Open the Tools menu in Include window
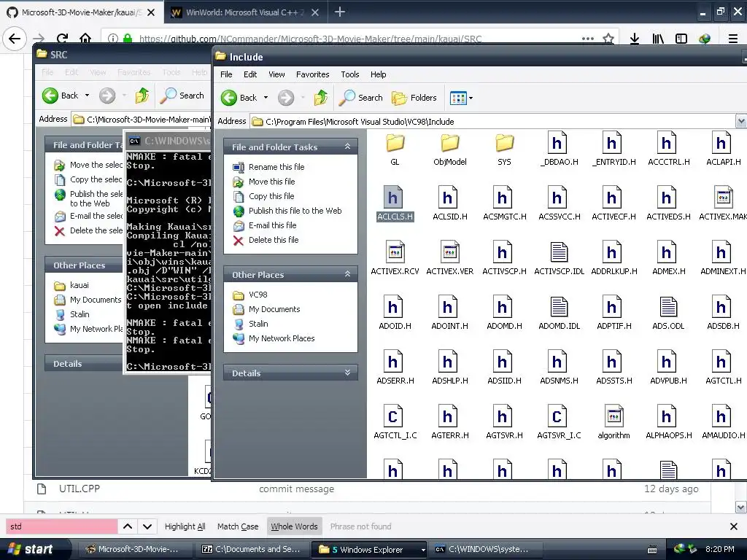 click(x=350, y=74)
